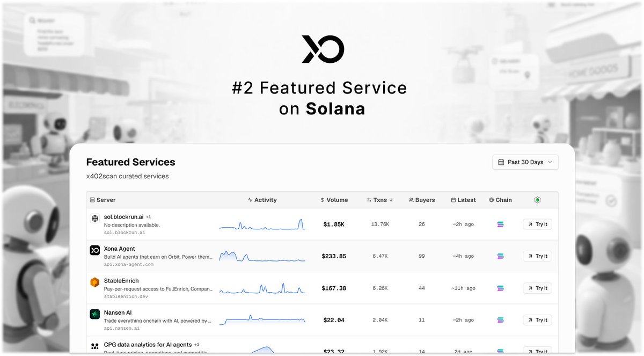Click the CPG data analytics row icon

pyautogui.click(x=95, y=346)
